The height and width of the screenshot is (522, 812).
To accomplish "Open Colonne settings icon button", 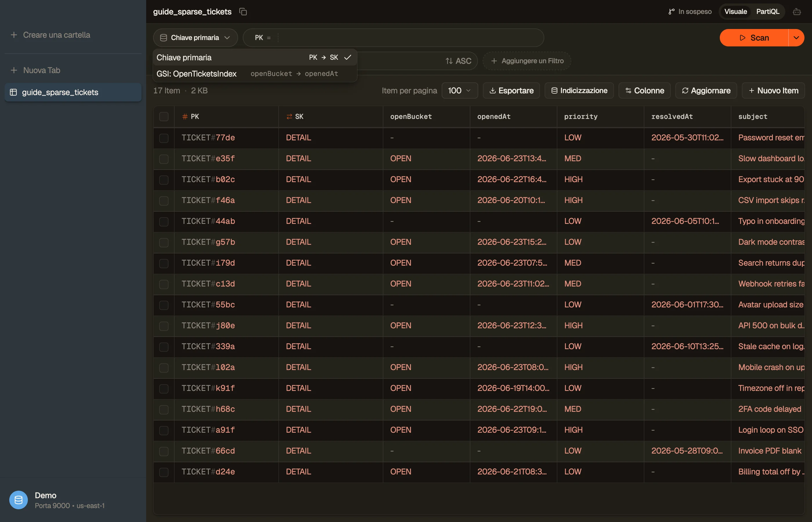I will pos(644,90).
